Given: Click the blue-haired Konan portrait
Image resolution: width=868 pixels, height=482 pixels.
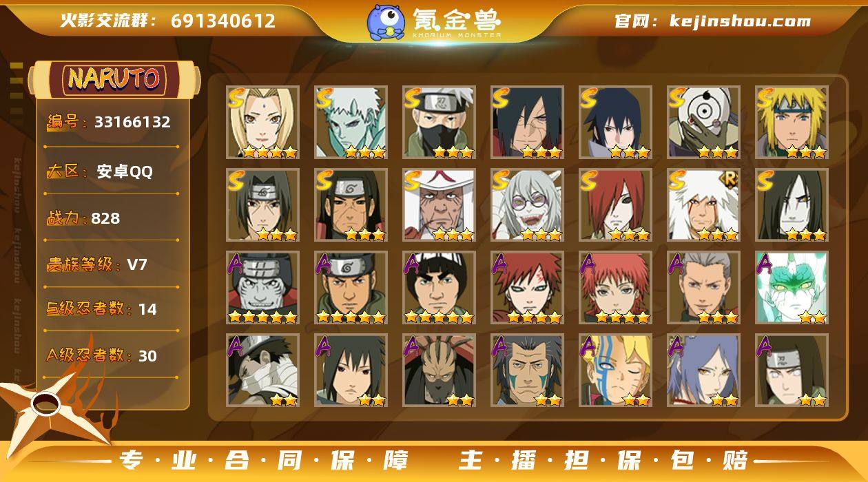Looking at the screenshot, I should [703, 370].
